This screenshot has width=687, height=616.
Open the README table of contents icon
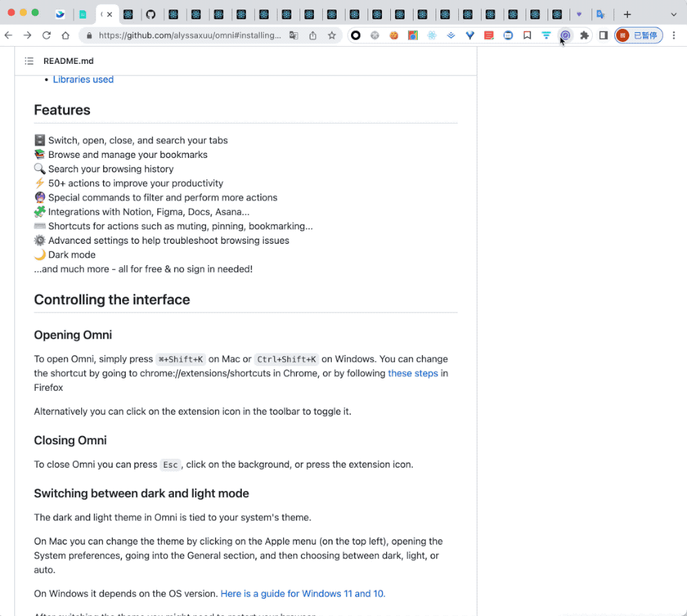(x=29, y=61)
